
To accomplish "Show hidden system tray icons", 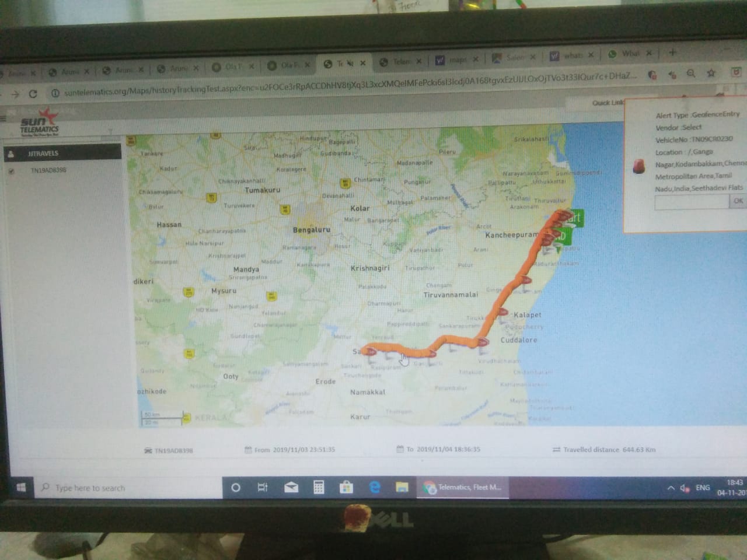I will tap(671, 488).
